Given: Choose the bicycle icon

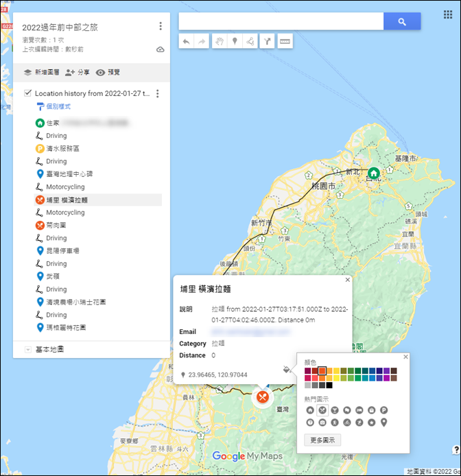Looking at the screenshot, I should (x=347, y=423).
